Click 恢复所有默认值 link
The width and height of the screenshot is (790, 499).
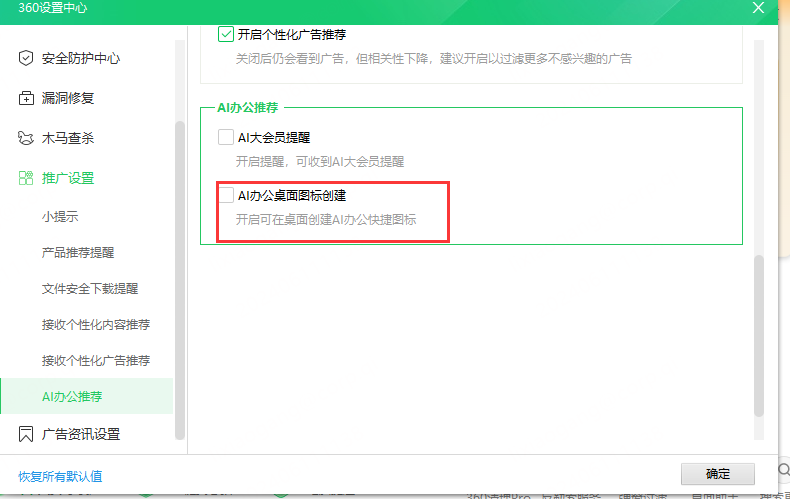pos(60,476)
